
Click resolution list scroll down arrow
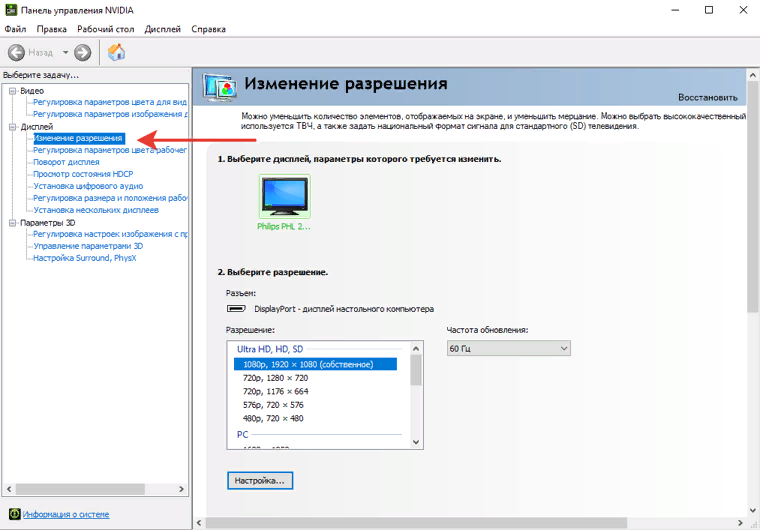click(416, 442)
